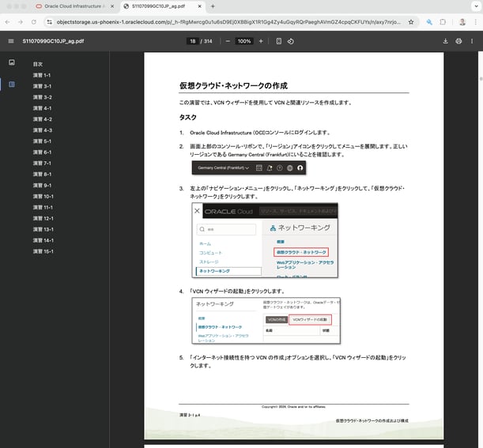Open the 目次 outline entry
Screen dimensions: 483x448
[x=38, y=64]
